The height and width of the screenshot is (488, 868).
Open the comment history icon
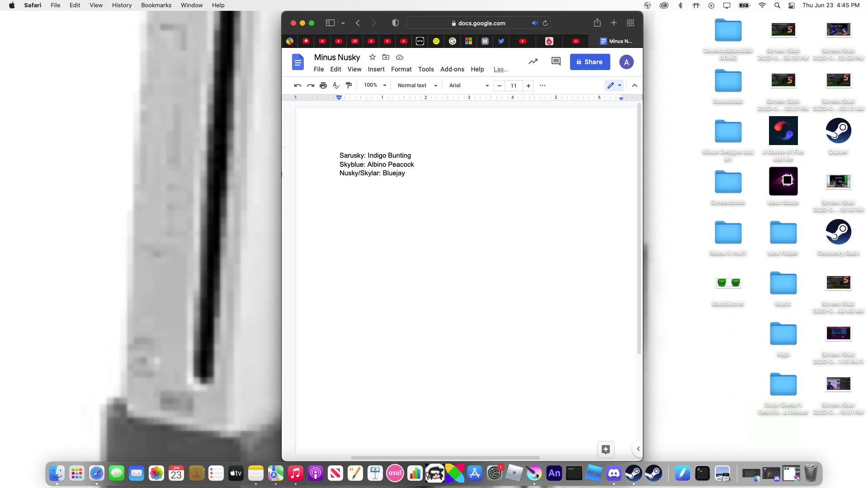point(556,61)
